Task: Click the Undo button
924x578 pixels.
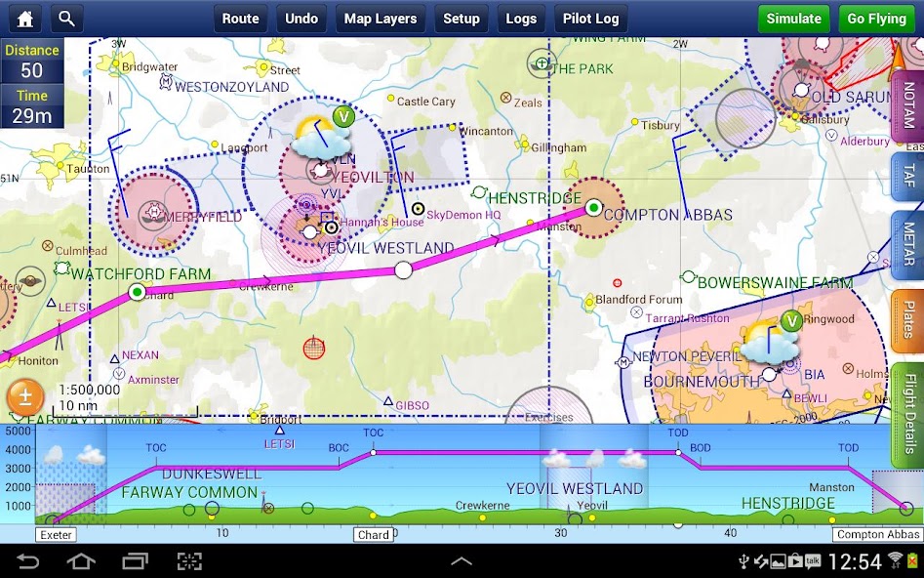Action: tap(301, 19)
